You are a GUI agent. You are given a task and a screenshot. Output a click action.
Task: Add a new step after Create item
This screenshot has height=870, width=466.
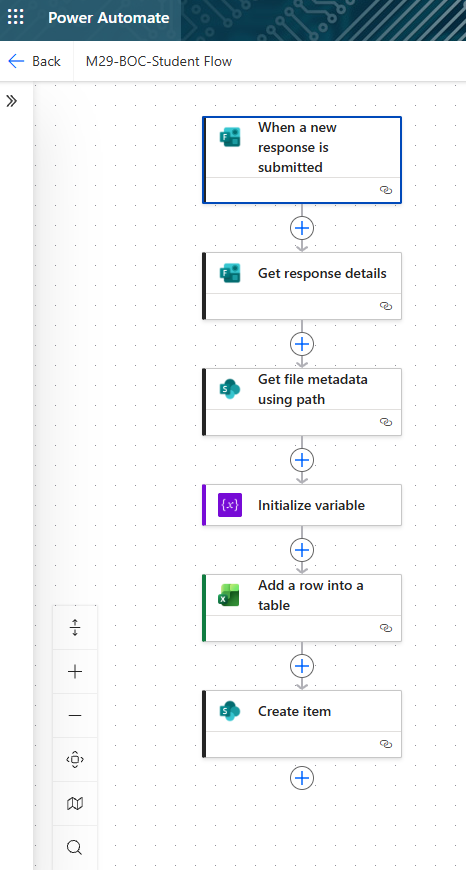(302, 778)
